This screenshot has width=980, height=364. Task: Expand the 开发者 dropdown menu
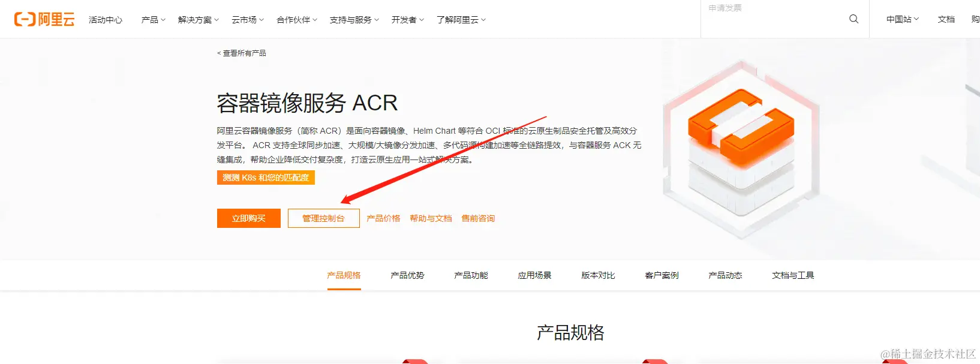[x=408, y=20]
